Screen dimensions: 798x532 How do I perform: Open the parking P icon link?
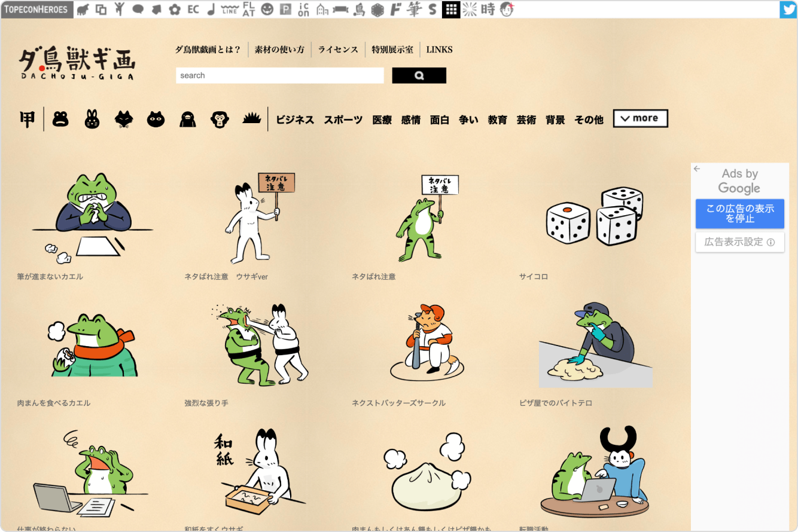[285, 10]
